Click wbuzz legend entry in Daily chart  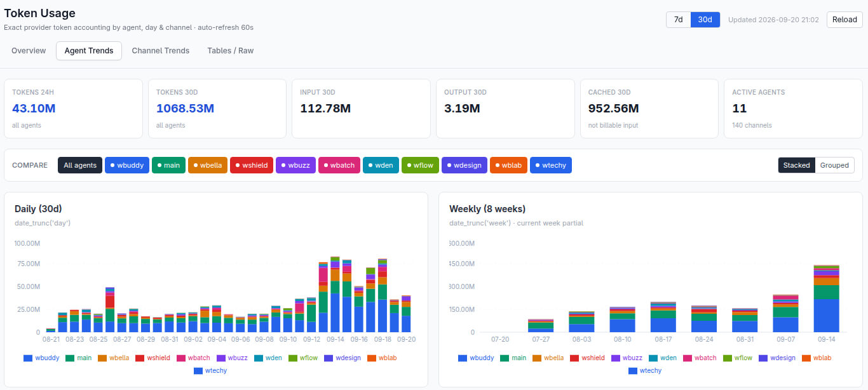point(231,358)
